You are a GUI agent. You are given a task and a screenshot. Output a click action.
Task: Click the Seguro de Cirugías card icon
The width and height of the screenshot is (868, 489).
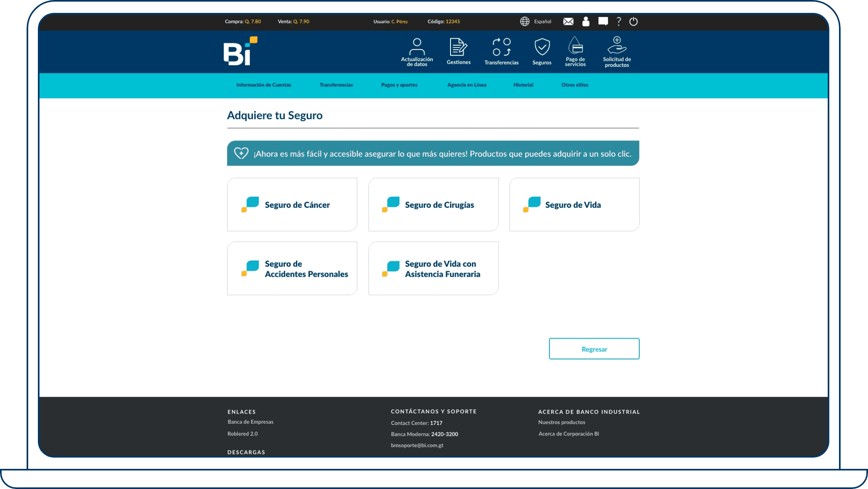[390, 204]
